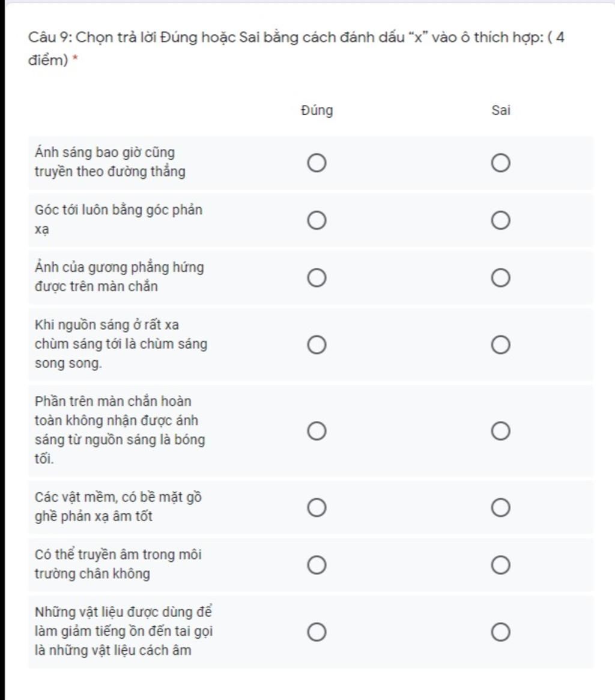Tick Đúng for 'chùm sáng song song' statement
This screenshot has width=615, height=700.
[317, 345]
